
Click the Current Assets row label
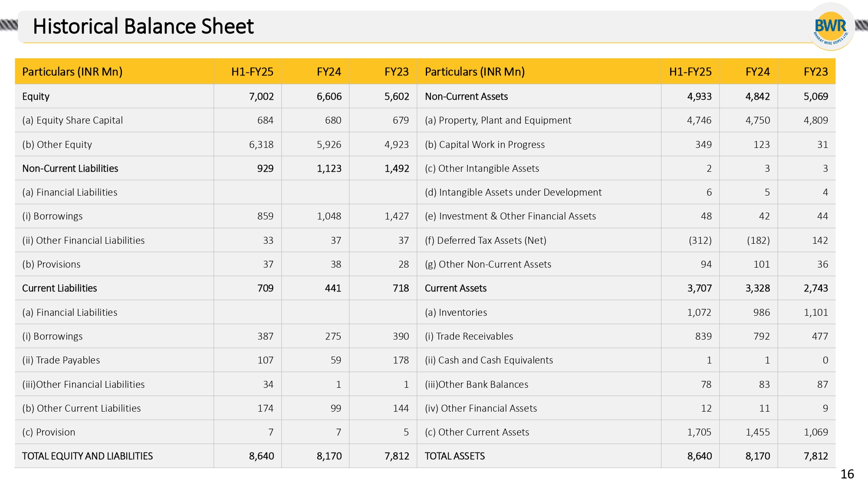[x=455, y=288]
